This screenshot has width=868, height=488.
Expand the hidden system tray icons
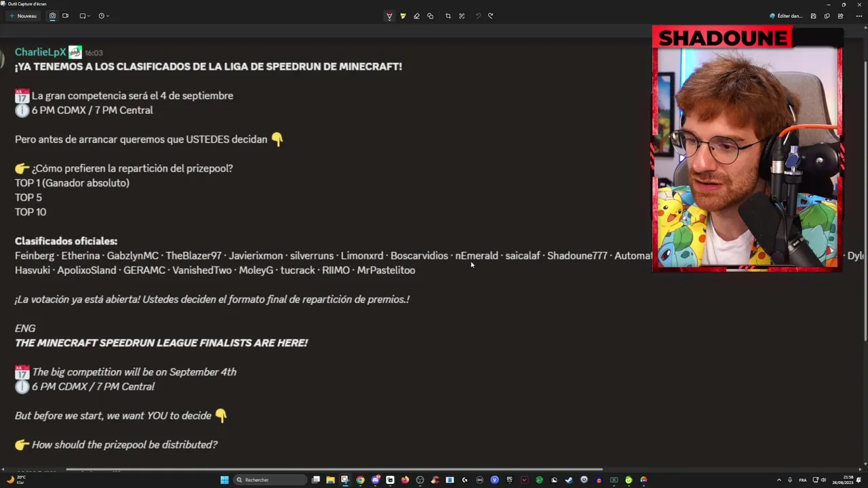point(778,480)
